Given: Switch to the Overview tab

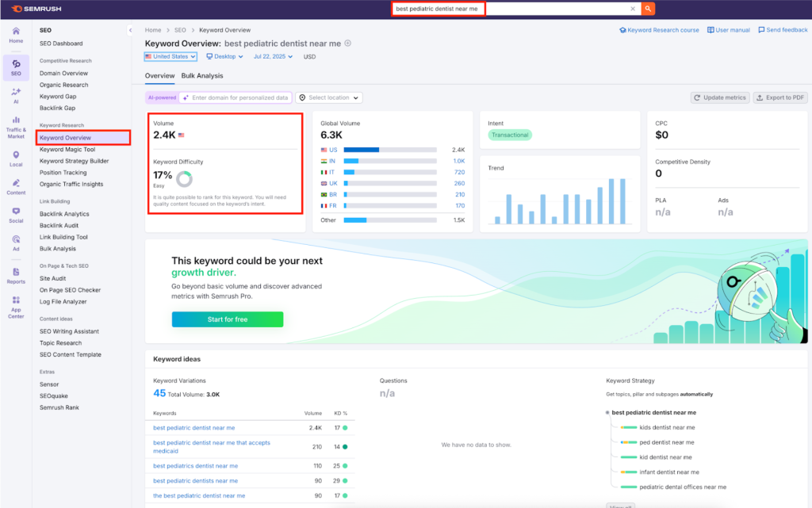Looking at the screenshot, I should pyautogui.click(x=159, y=75).
